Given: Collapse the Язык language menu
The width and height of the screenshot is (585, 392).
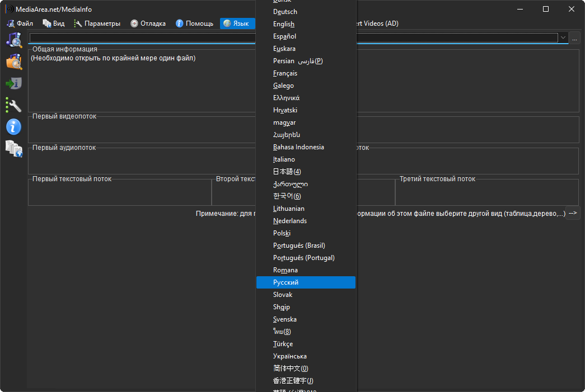Looking at the screenshot, I should click(236, 23).
